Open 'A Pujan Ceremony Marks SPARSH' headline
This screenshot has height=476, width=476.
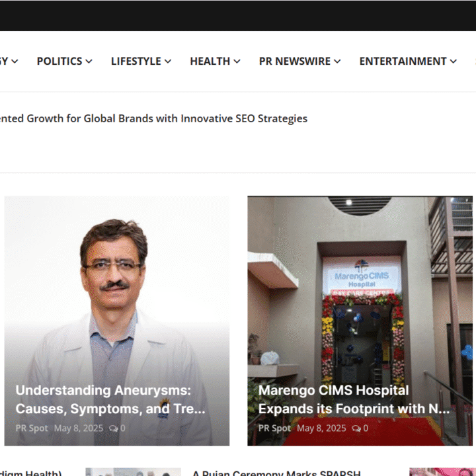pyautogui.click(x=276, y=472)
